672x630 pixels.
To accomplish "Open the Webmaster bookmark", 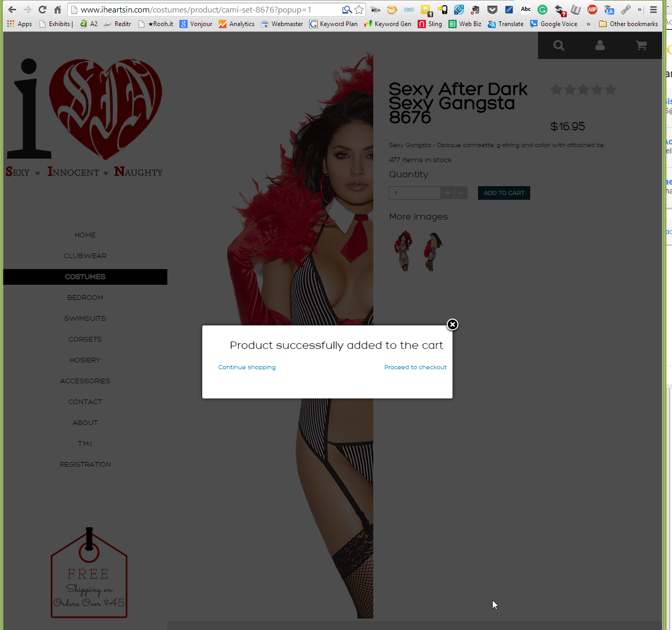I will (x=282, y=24).
